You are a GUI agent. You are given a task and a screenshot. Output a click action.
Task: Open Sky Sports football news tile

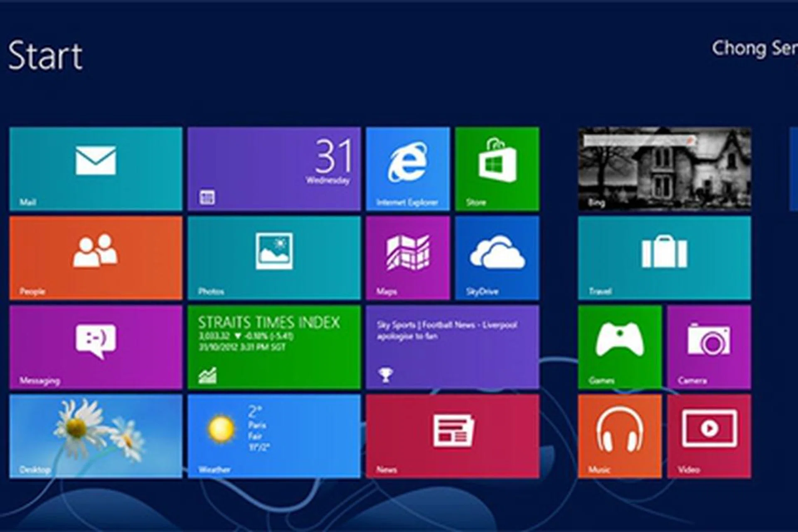pyautogui.click(x=453, y=347)
